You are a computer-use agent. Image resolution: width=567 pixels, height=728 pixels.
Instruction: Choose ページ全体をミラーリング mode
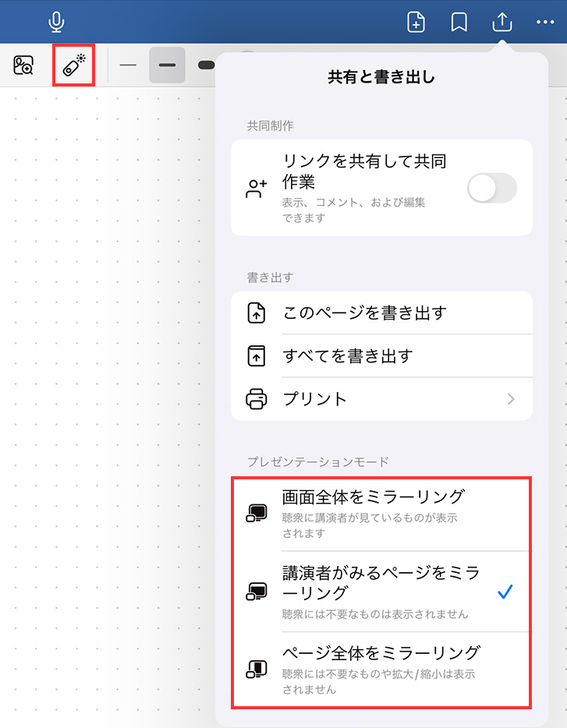pyautogui.click(x=381, y=669)
